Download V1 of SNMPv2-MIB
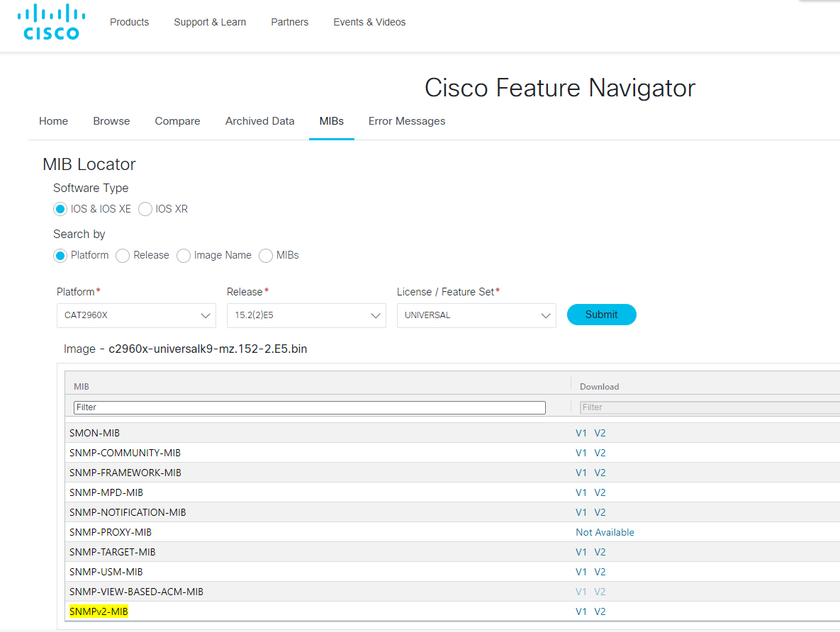The height and width of the screenshot is (632, 840). 581,611
